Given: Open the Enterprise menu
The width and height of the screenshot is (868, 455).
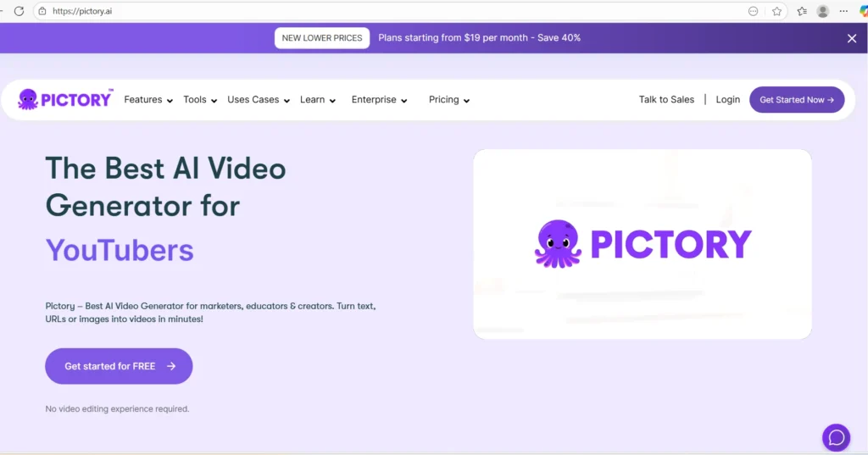Looking at the screenshot, I should (379, 100).
